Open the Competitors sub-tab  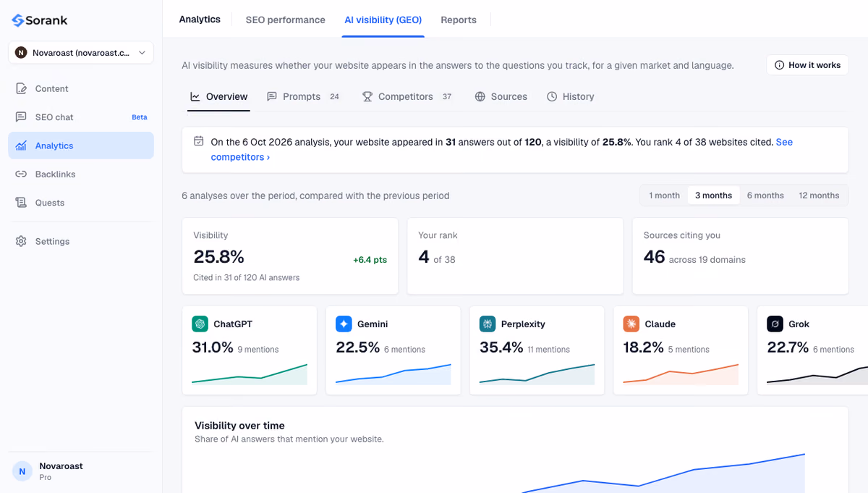pyautogui.click(x=407, y=96)
